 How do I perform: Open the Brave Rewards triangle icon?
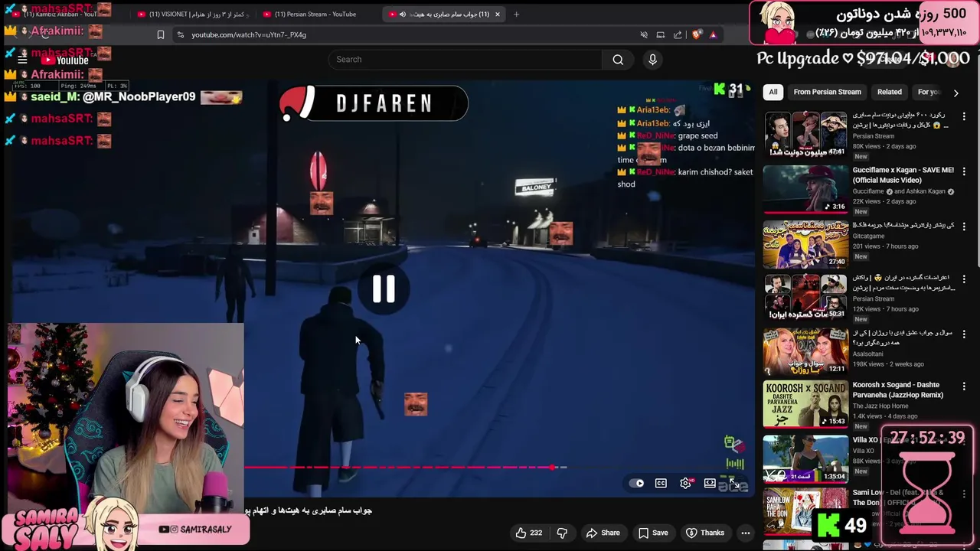[x=713, y=34]
